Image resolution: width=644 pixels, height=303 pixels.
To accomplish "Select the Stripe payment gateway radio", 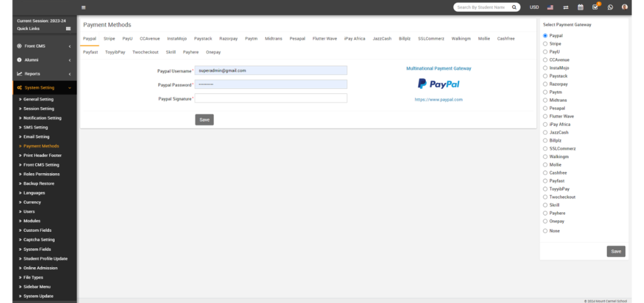I will [545, 44].
